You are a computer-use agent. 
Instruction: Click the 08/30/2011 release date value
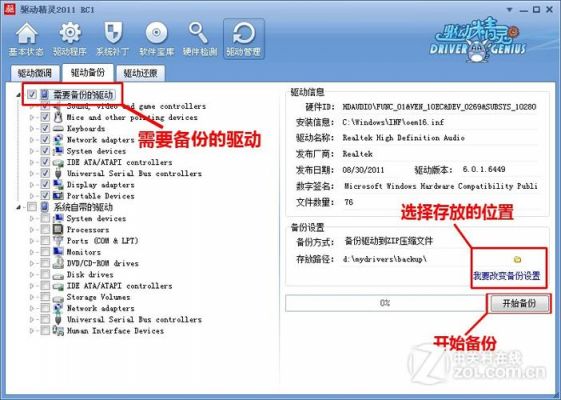click(363, 170)
